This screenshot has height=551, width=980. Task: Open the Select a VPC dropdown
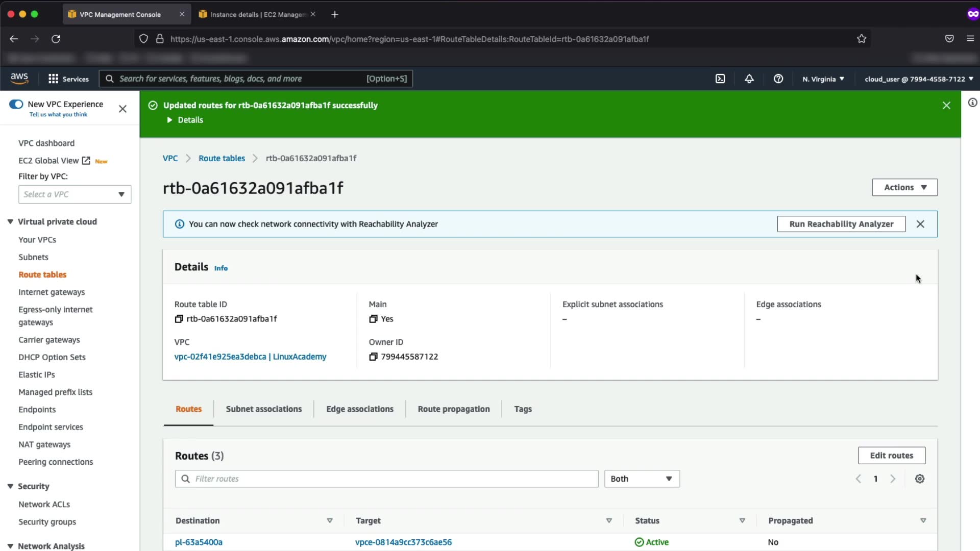(75, 194)
